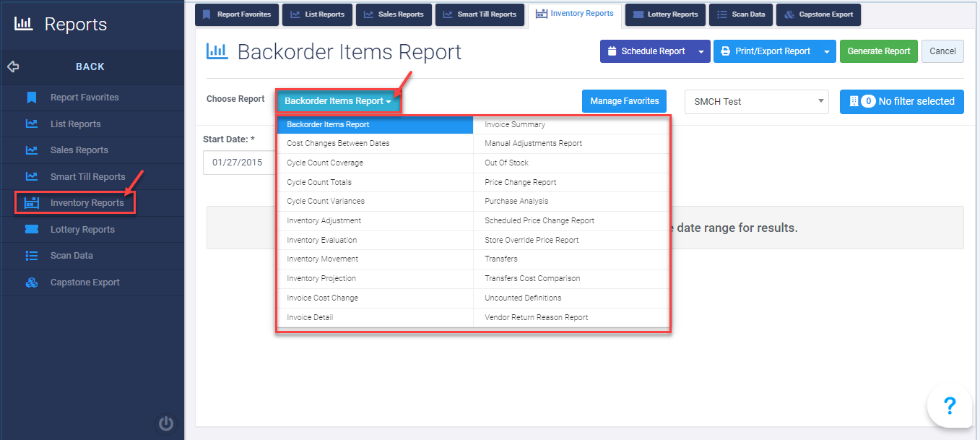Click the power button at sidebar bottom
Viewport: 980px width, 440px height.
pos(166,424)
